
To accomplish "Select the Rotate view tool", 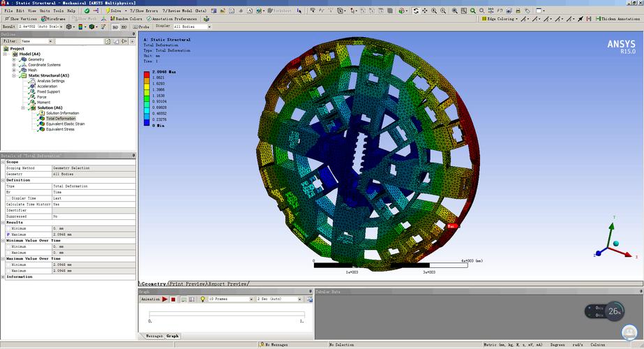I will click(416, 10).
